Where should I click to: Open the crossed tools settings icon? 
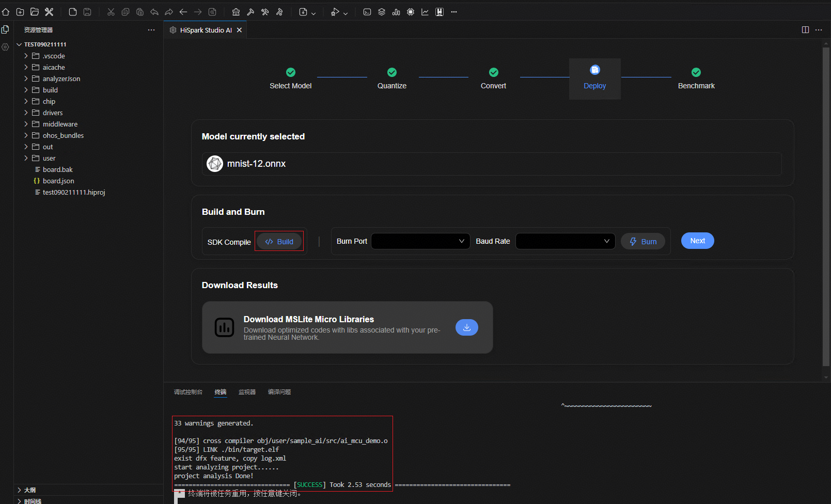point(49,12)
